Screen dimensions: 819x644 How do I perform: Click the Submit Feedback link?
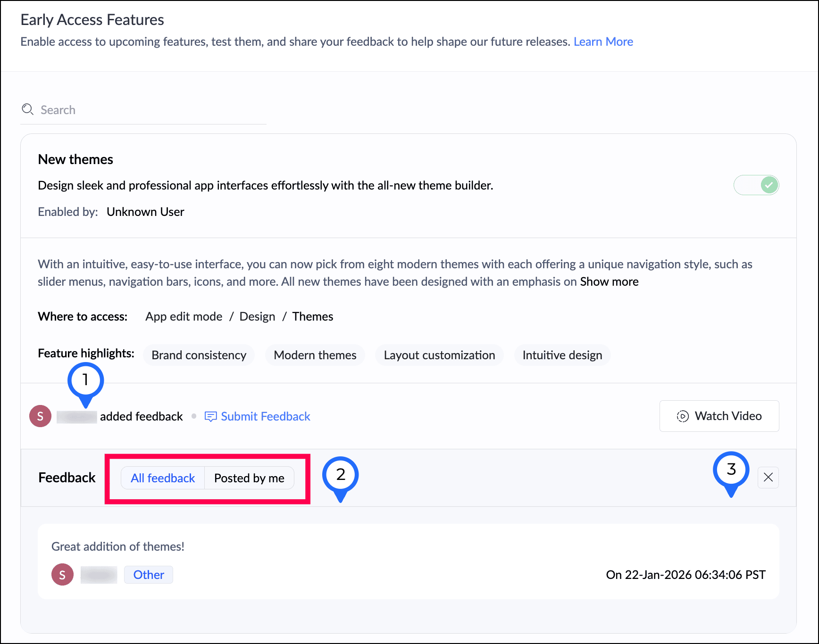pos(266,416)
